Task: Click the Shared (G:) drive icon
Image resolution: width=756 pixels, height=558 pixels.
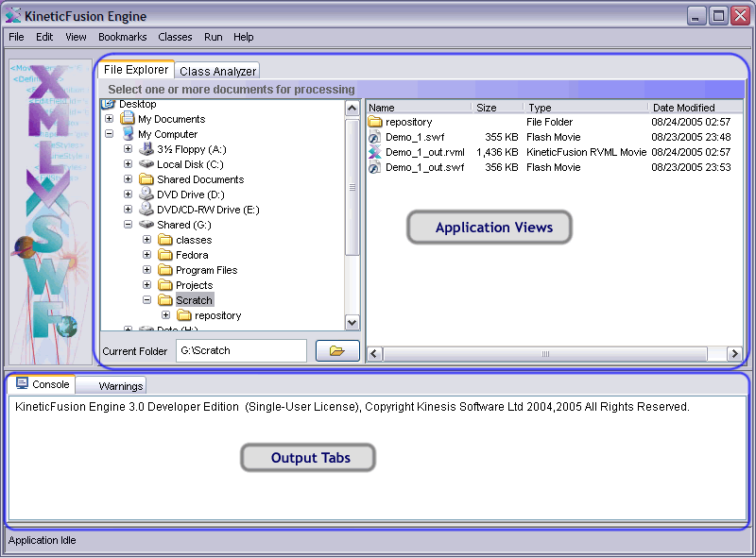Action: pyautogui.click(x=146, y=225)
